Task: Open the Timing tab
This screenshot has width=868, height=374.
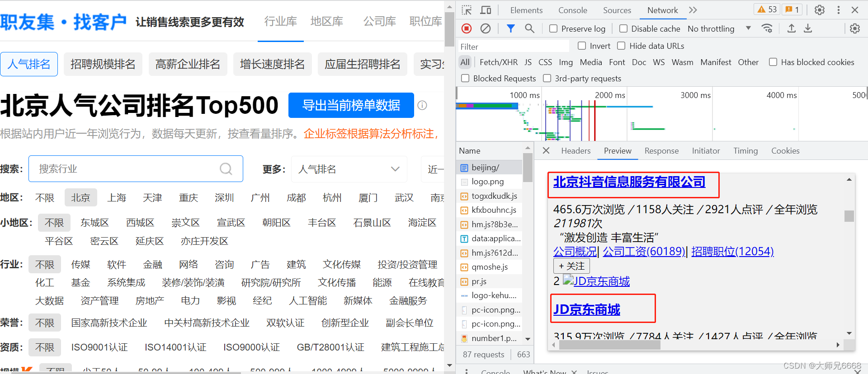Action: point(745,151)
